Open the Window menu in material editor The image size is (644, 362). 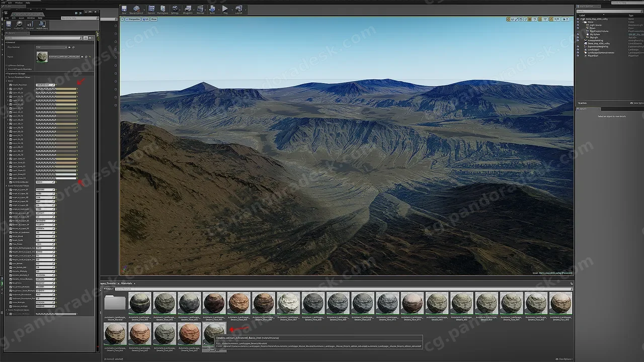tap(31, 18)
